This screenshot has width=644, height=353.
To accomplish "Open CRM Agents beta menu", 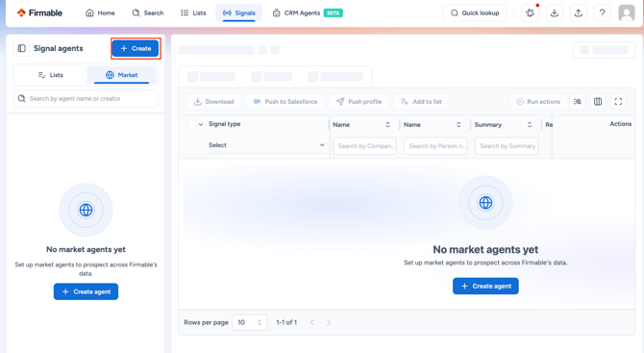I will coord(308,13).
